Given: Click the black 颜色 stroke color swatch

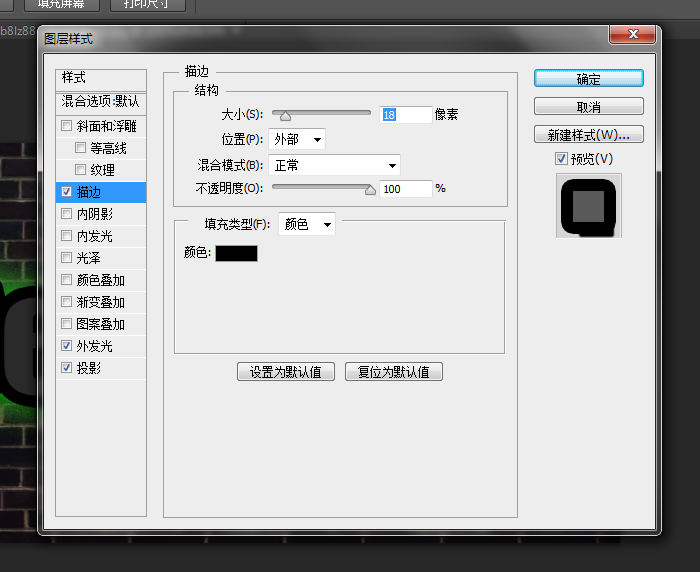Looking at the screenshot, I should point(236,254).
